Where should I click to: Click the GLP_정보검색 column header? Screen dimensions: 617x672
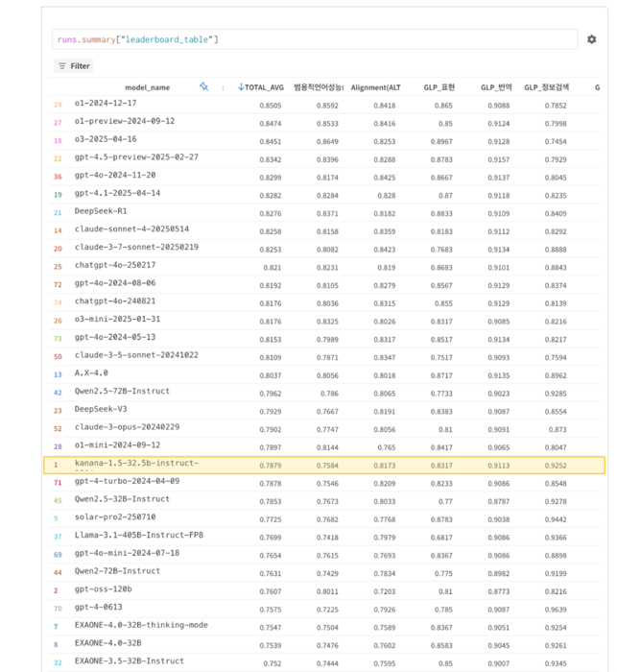coord(545,87)
